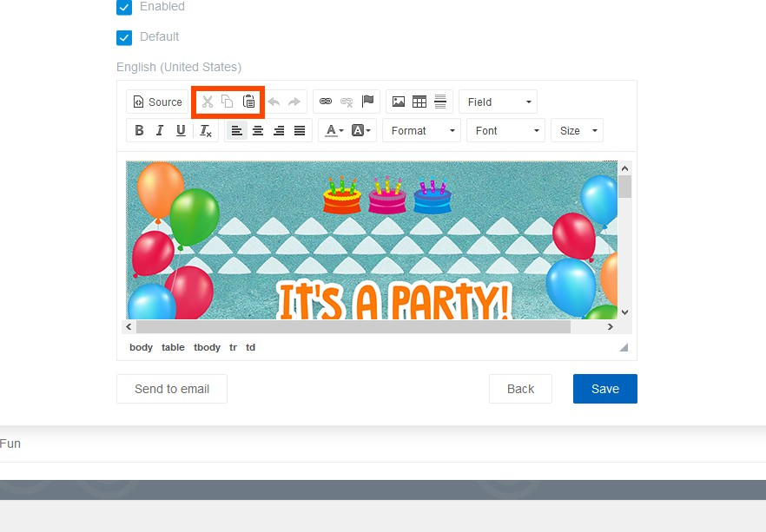The height and width of the screenshot is (532, 766).
Task: Click the Anchor flag icon
Action: coord(367,102)
